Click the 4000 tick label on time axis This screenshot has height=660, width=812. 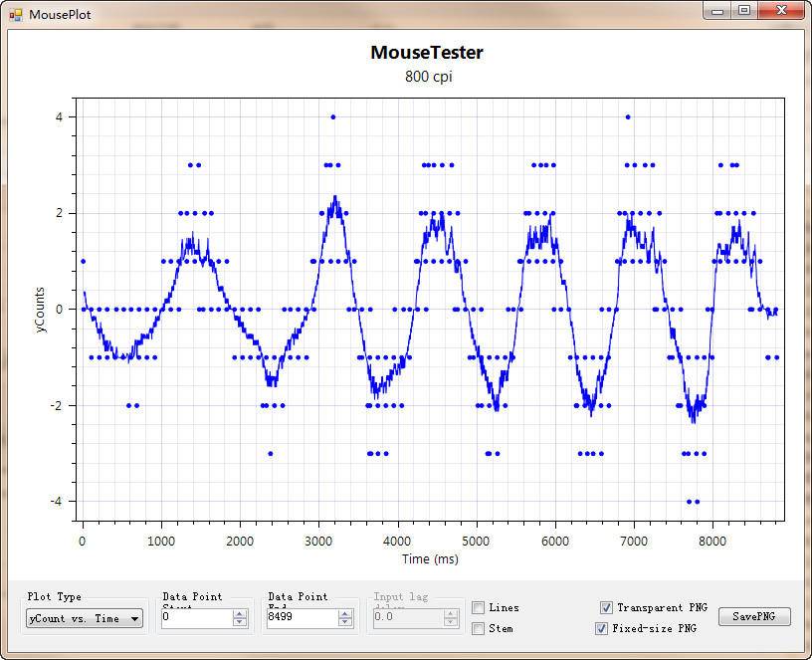click(397, 542)
